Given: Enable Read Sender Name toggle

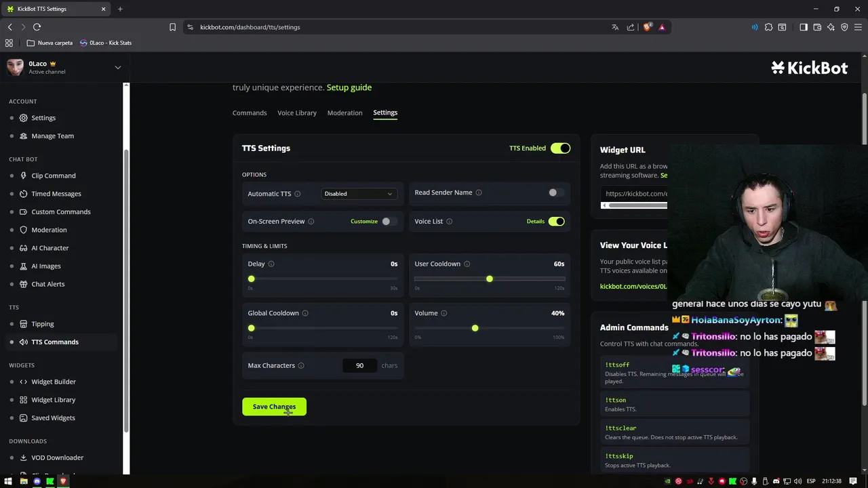Looking at the screenshot, I should 556,192.
